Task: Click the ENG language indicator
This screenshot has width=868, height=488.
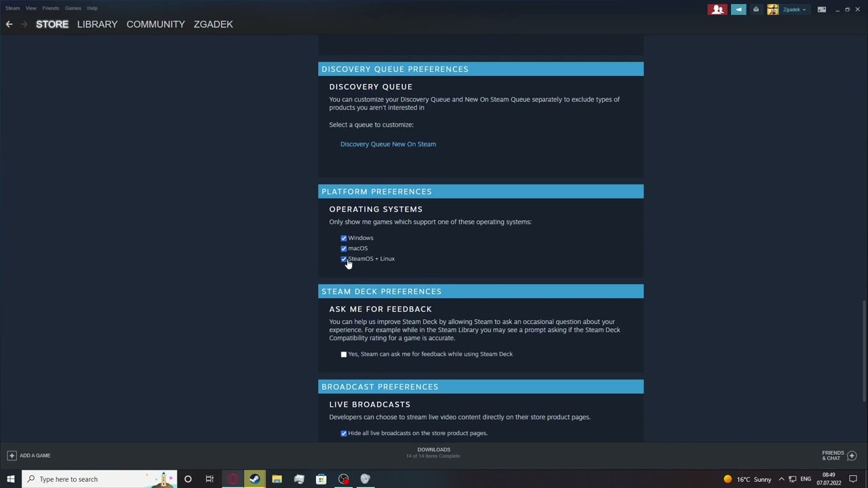Action: click(806, 479)
